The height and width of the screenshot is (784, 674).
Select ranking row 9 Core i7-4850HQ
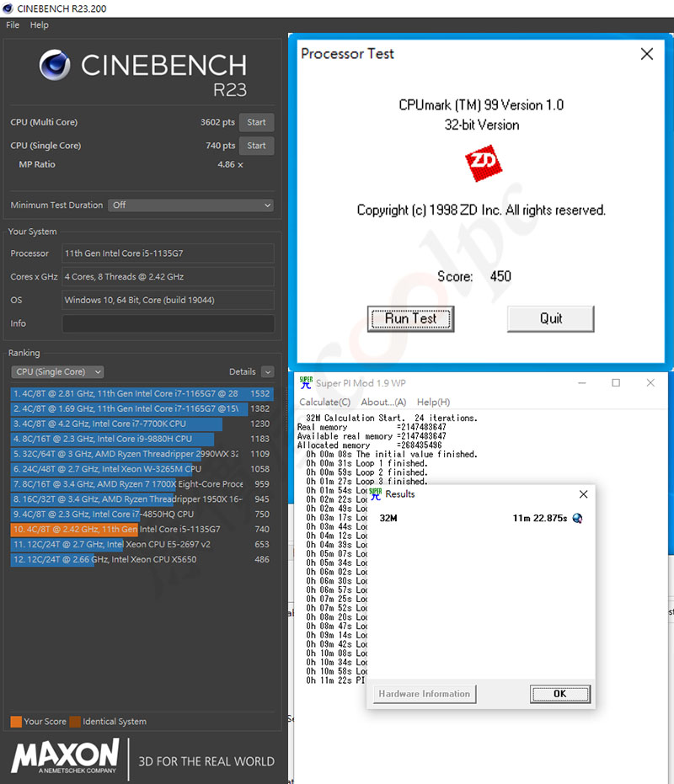pos(142,514)
